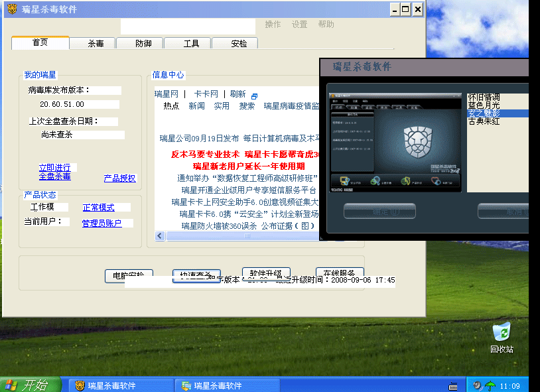
Task: Select the 实用 news category
Action: pos(222,106)
